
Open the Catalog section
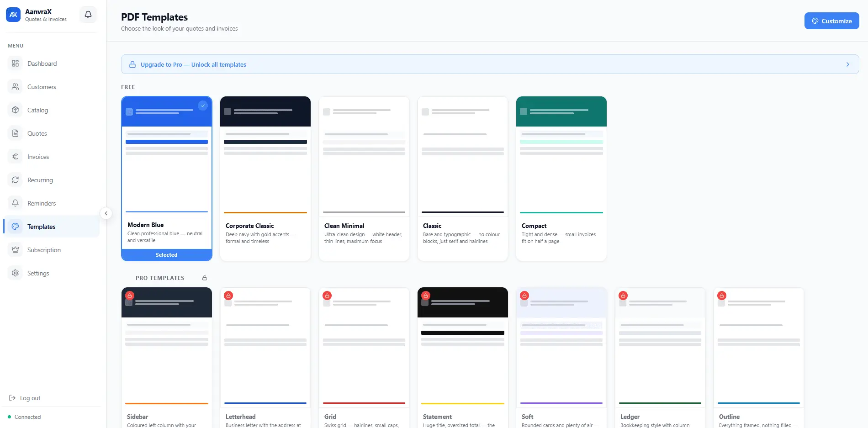point(51,110)
